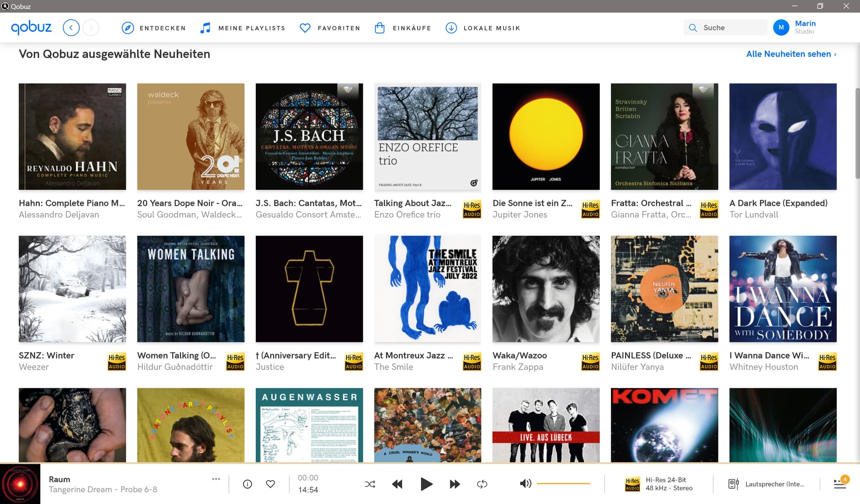860x504 pixels.
Task: Skip to previous track
Action: [x=397, y=484]
